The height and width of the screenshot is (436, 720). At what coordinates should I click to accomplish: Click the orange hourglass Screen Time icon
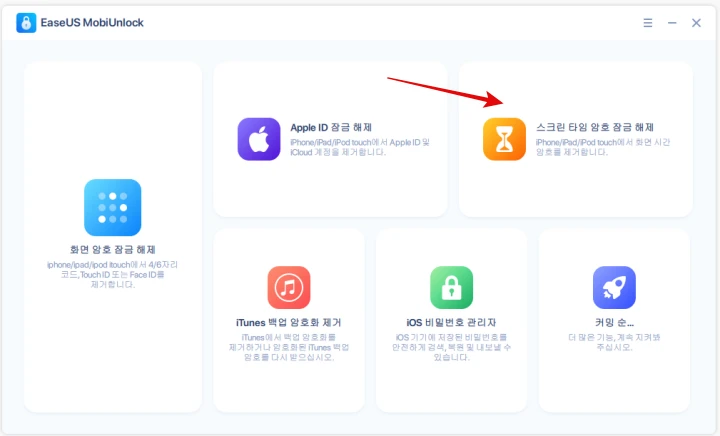(x=504, y=139)
